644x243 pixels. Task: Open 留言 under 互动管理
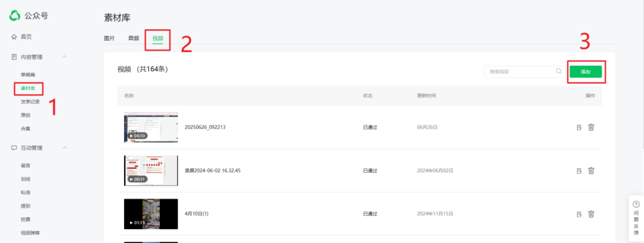click(26, 165)
